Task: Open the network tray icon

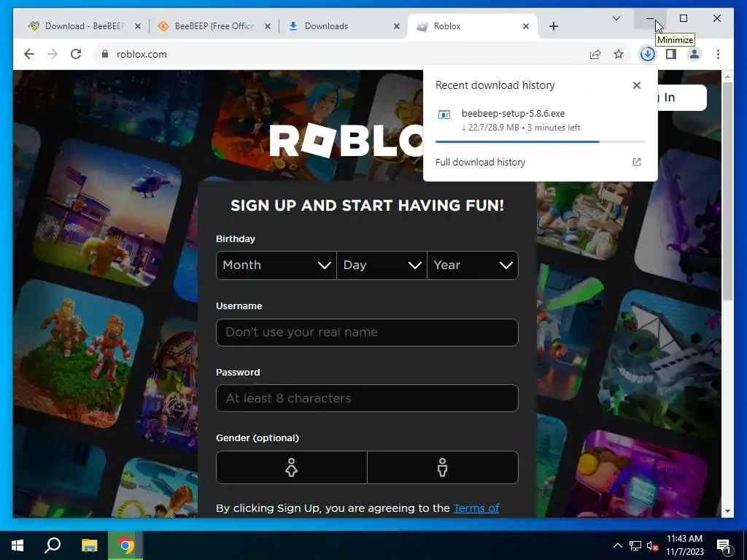Action: [x=635, y=545]
